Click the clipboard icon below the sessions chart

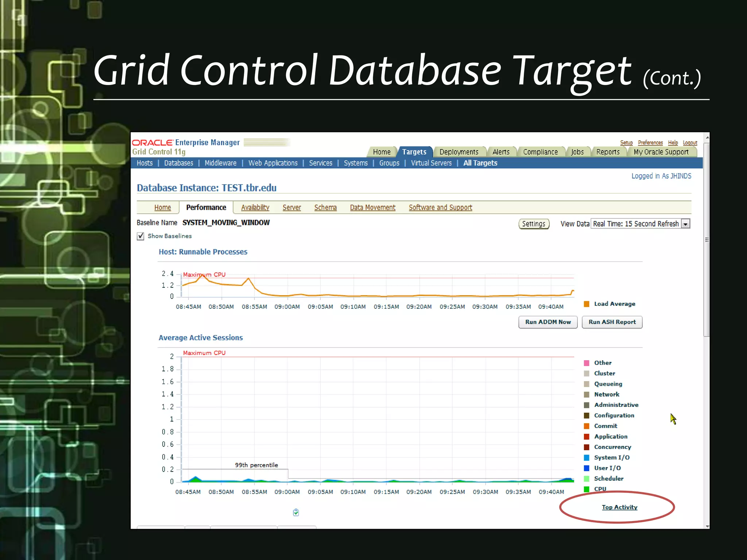coord(296,513)
